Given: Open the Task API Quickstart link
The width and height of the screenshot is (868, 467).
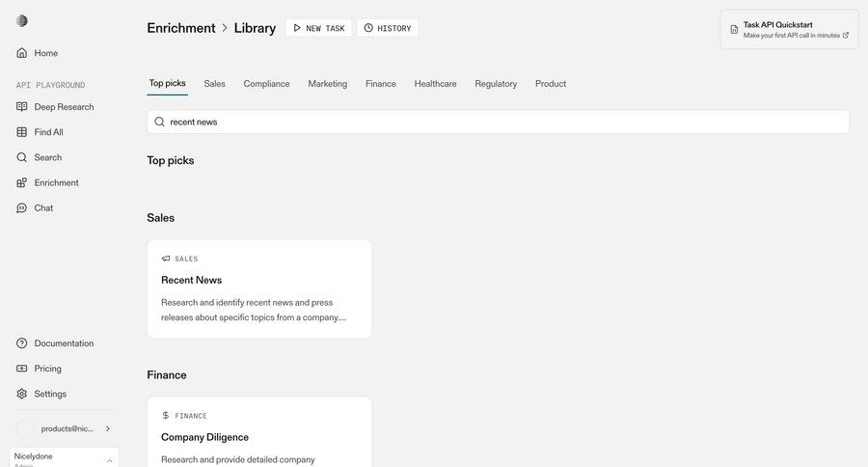Looking at the screenshot, I should (x=789, y=29).
